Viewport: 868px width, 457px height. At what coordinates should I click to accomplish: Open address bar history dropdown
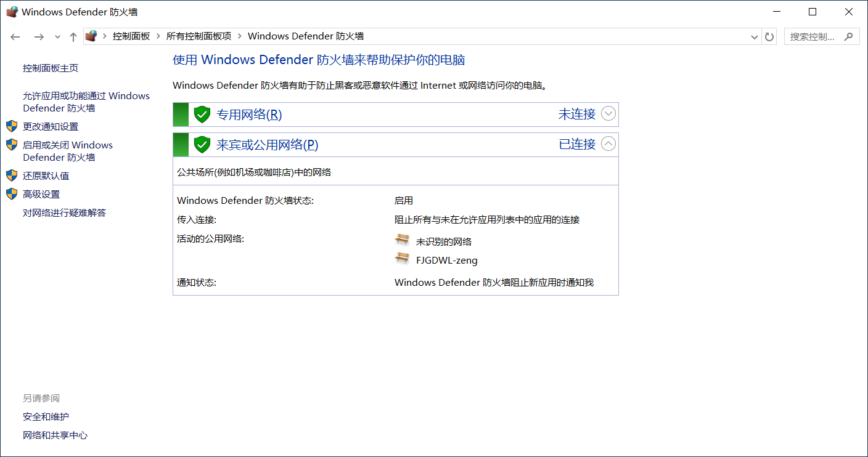coord(755,37)
